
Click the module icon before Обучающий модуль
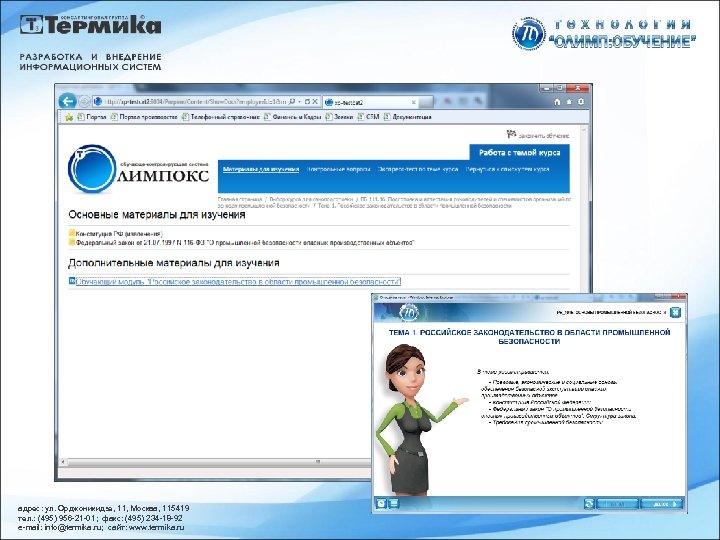[x=72, y=281]
